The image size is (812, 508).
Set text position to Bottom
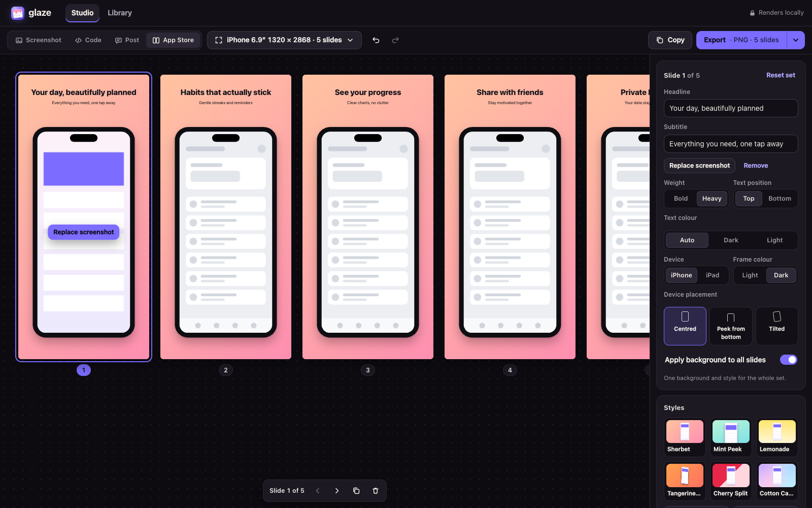click(780, 199)
